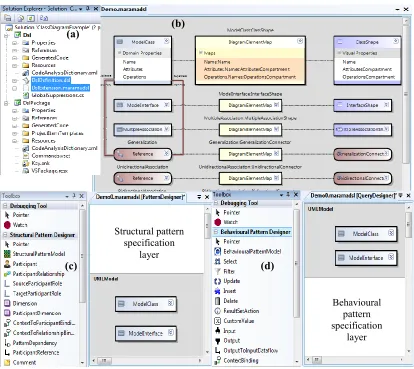Select the Input tool
The image size is (414, 369).
click(x=225, y=331)
